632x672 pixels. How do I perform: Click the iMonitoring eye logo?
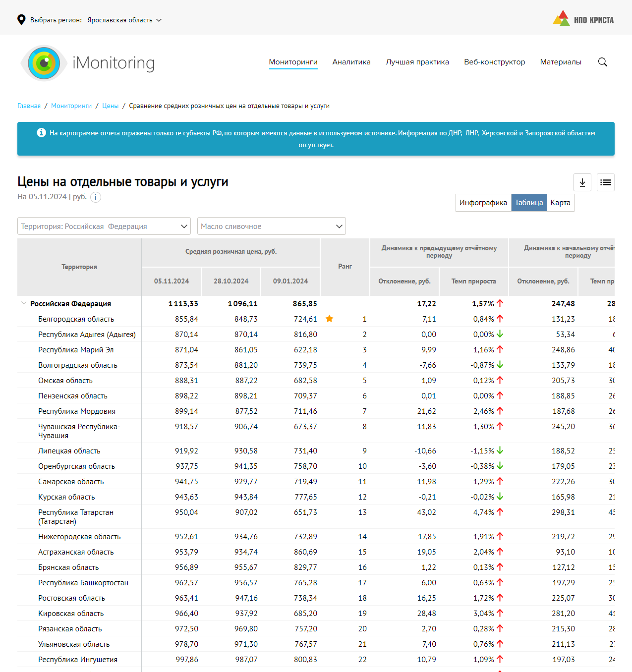[44, 63]
